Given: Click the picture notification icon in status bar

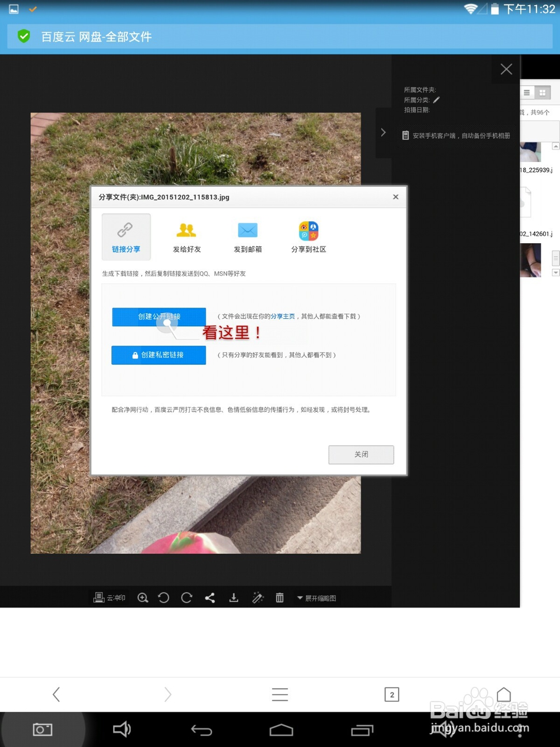Looking at the screenshot, I should [14, 9].
